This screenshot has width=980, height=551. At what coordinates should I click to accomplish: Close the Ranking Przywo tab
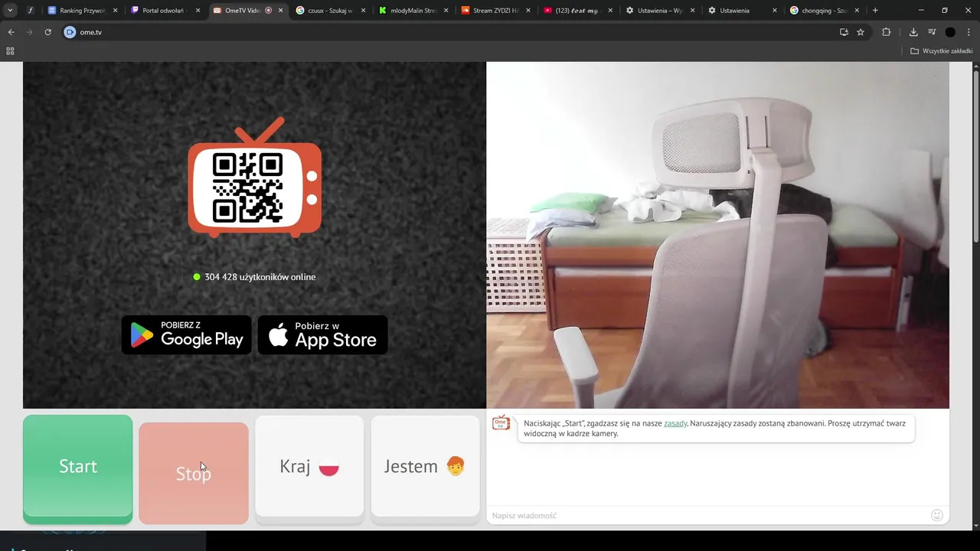coord(115,11)
